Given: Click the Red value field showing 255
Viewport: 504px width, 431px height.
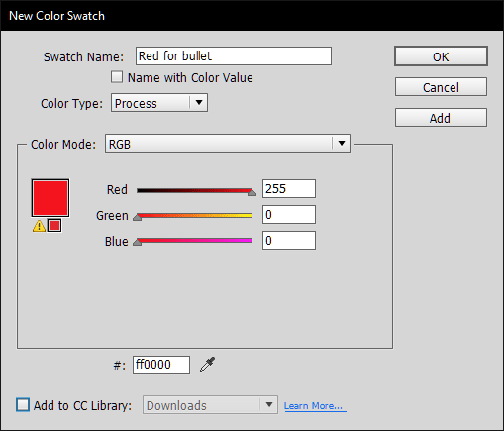Looking at the screenshot, I should point(289,189).
